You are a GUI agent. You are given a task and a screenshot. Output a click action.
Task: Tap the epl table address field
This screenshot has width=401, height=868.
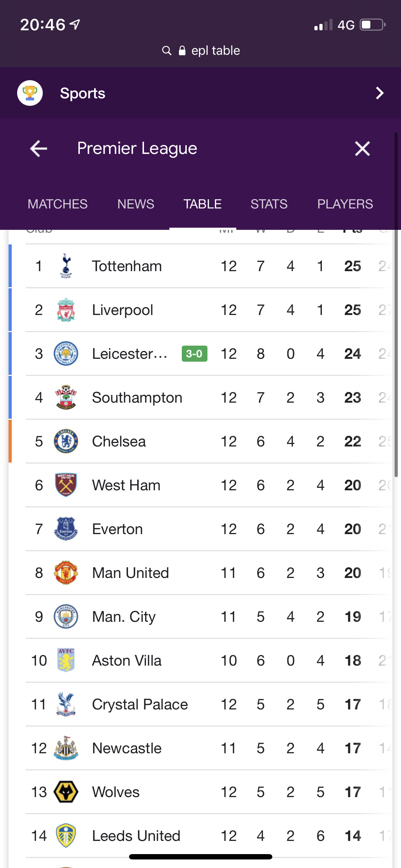coord(215,51)
